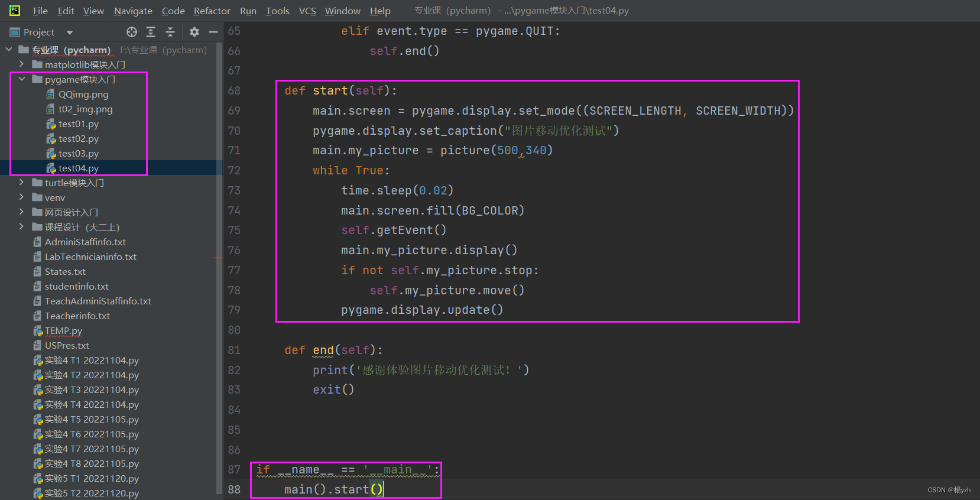980x500 pixels.
Task: Select studentinfo.txt file
Action: tap(77, 286)
